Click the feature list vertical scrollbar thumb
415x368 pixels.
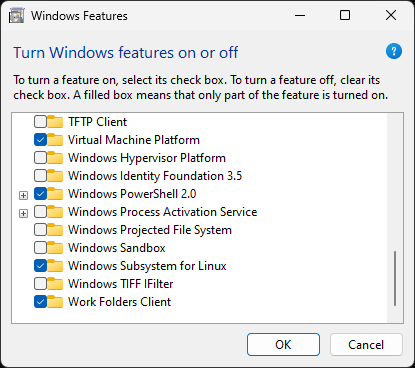[395, 279]
